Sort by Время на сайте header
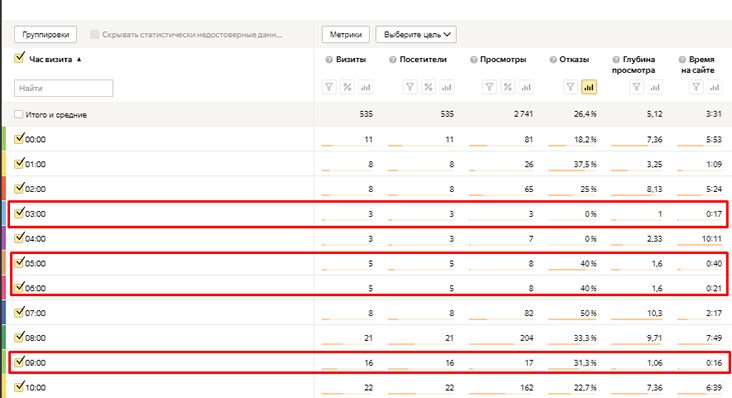The width and height of the screenshot is (732, 398). (697, 65)
